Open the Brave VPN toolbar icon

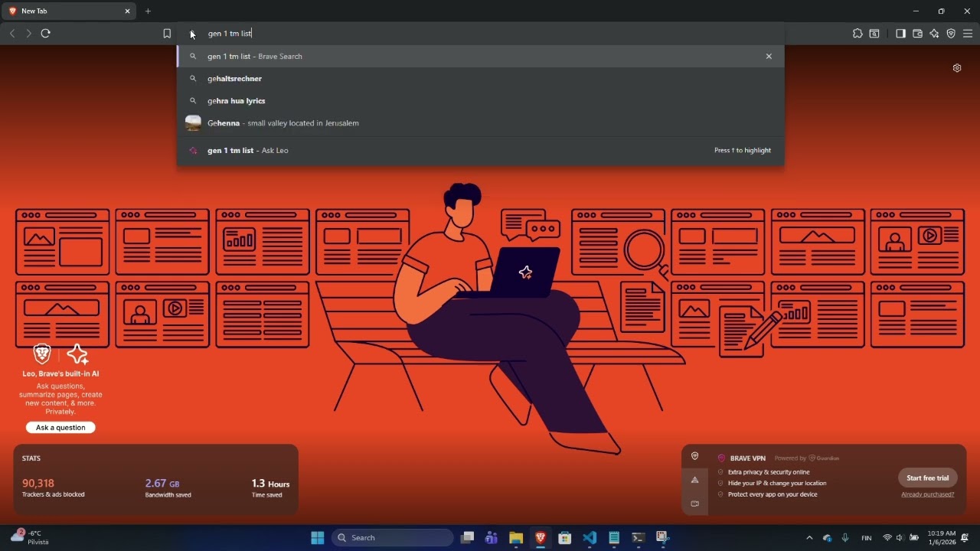pos(951,34)
